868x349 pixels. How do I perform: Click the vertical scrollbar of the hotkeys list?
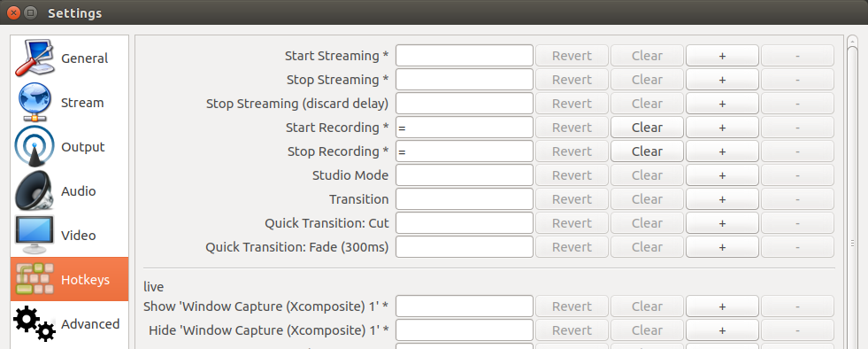coord(852,191)
